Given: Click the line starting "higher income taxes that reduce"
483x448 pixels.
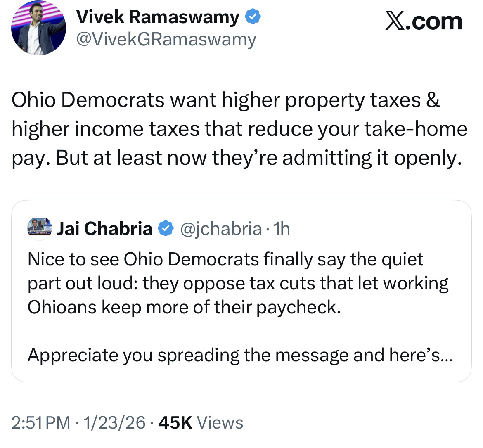Looking at the screenshot, I should [x=239, y=129].
